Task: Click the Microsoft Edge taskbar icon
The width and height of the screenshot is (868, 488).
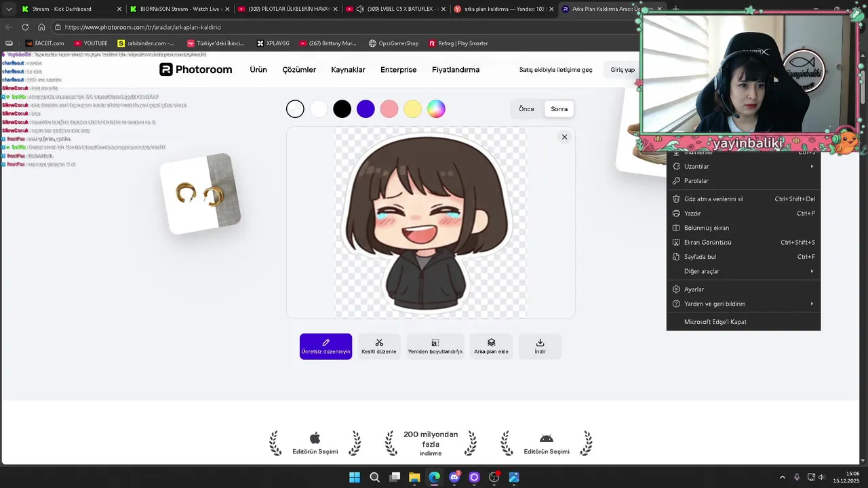Action: [434, 477]
